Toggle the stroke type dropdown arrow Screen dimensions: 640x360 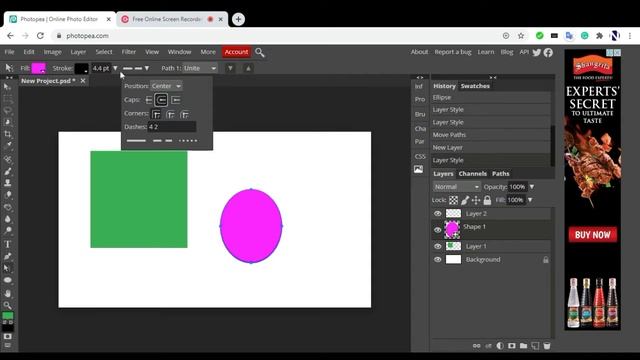(x=147, y=68)
